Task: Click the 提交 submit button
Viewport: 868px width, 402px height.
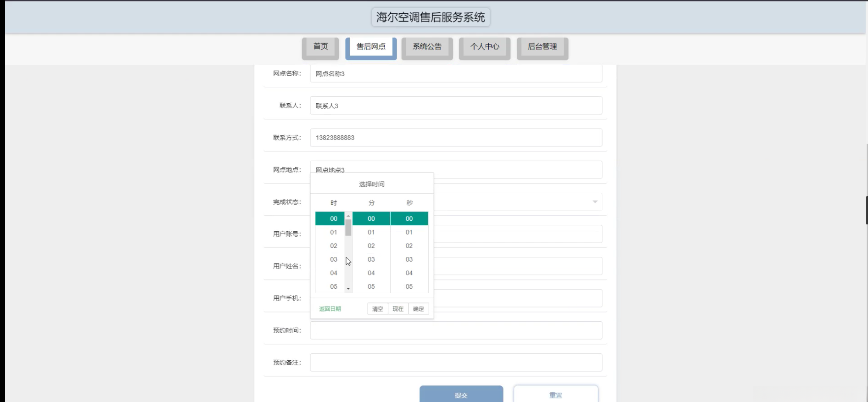Action: pyautogui.click(x=461, y=395)
